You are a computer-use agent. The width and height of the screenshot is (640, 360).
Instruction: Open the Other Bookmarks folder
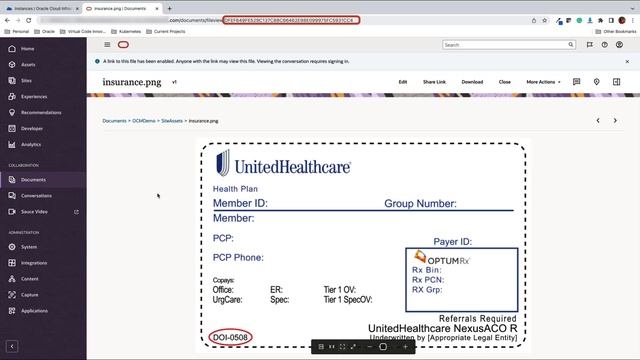tap(616, 31)
